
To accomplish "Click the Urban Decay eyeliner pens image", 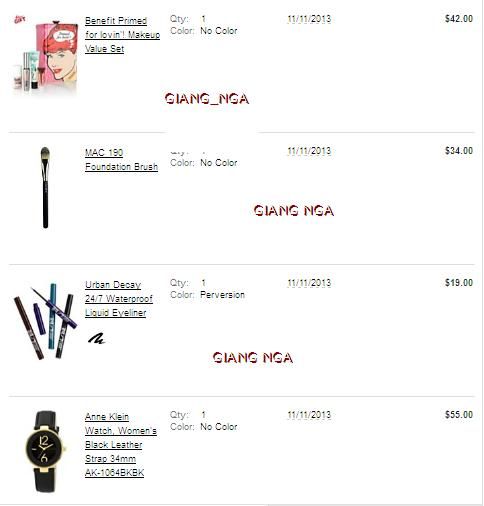I will coord(45,321).
